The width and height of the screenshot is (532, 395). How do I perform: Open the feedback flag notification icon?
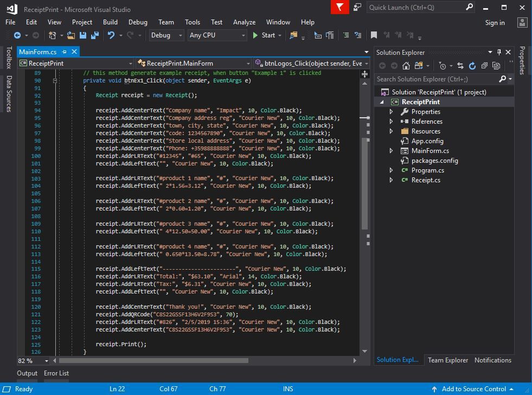click(x=340, y=7)
